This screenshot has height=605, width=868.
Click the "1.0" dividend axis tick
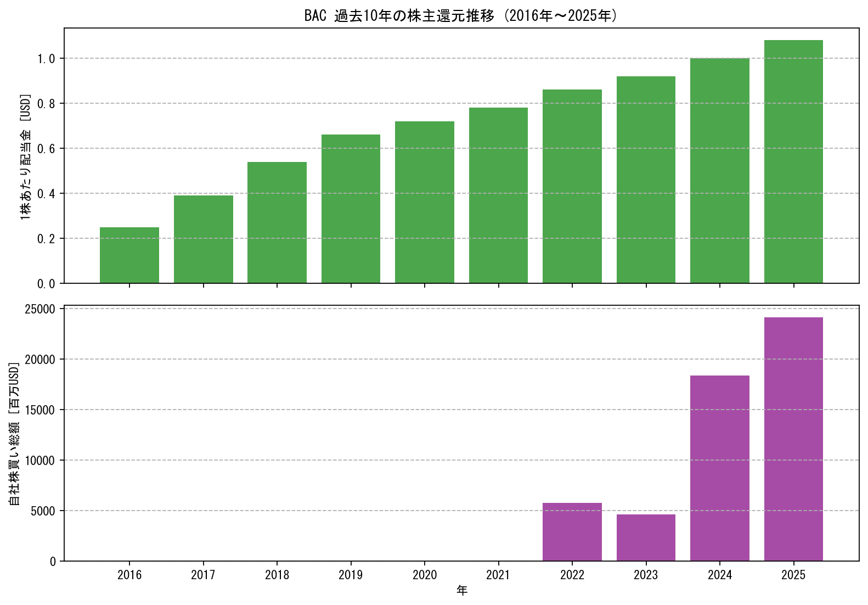(x=47, y=59)
